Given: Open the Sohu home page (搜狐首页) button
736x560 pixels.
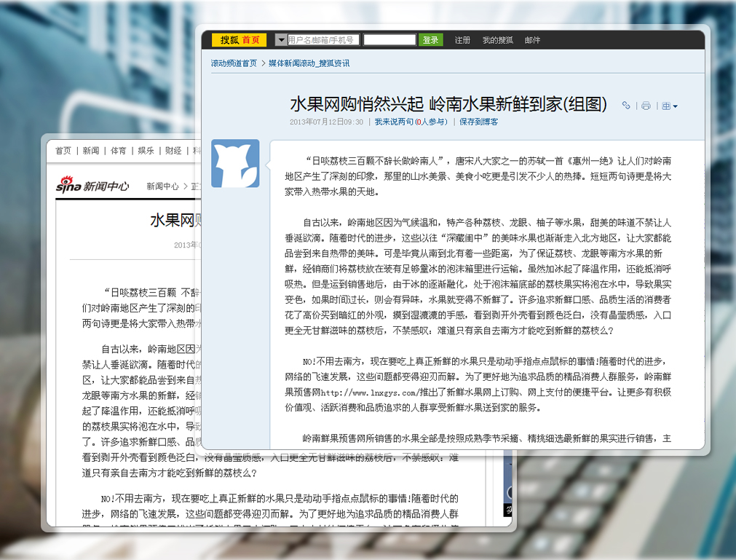Looking at the screenshot, I should (240, 40).
